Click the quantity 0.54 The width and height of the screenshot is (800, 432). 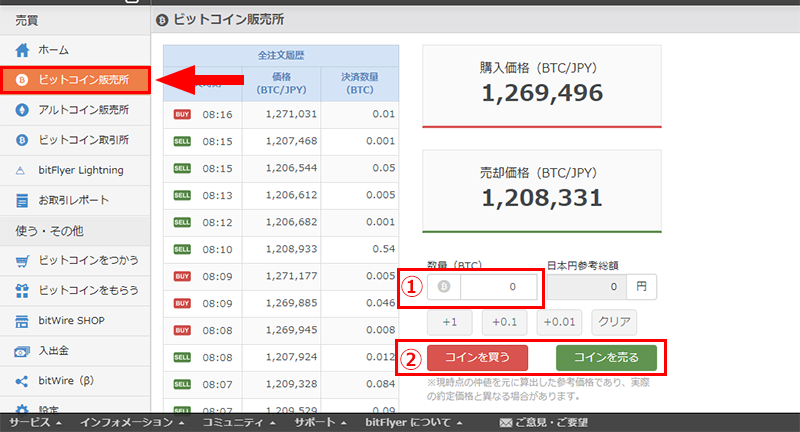(x=384, y=249)
